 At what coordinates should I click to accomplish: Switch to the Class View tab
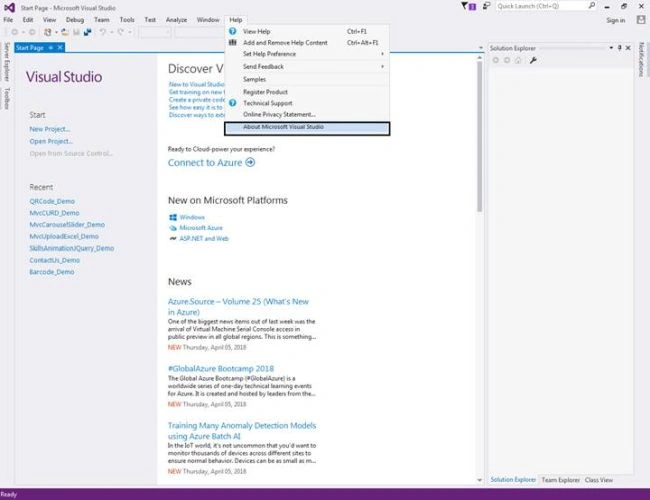599,480
